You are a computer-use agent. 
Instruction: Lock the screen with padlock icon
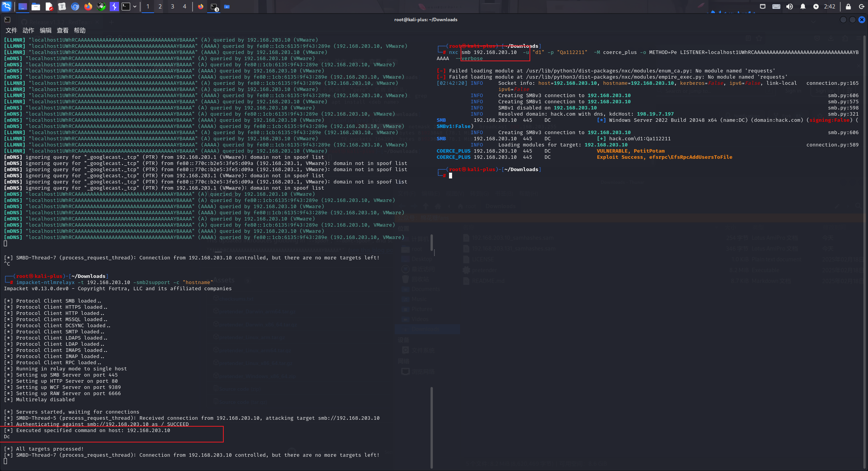[848, 7]
